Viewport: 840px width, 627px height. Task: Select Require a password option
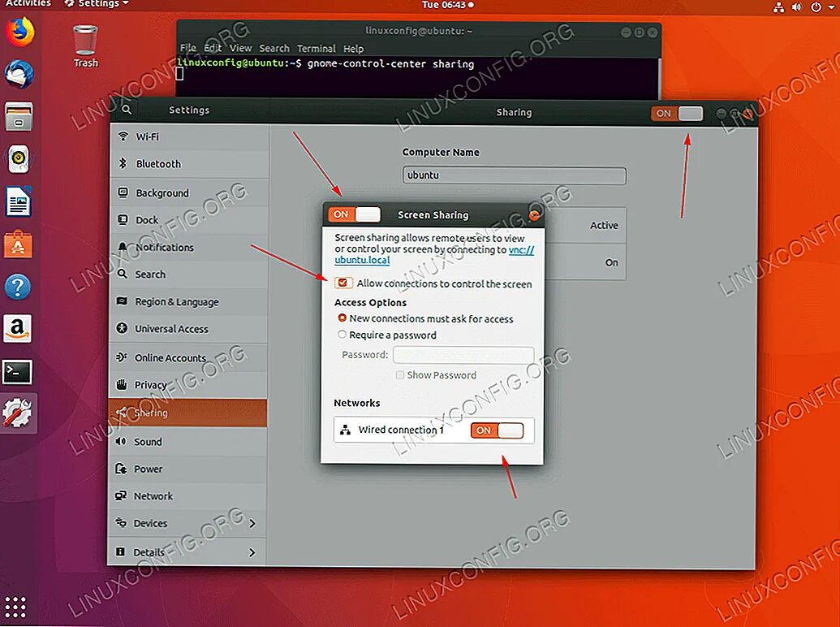342,335
